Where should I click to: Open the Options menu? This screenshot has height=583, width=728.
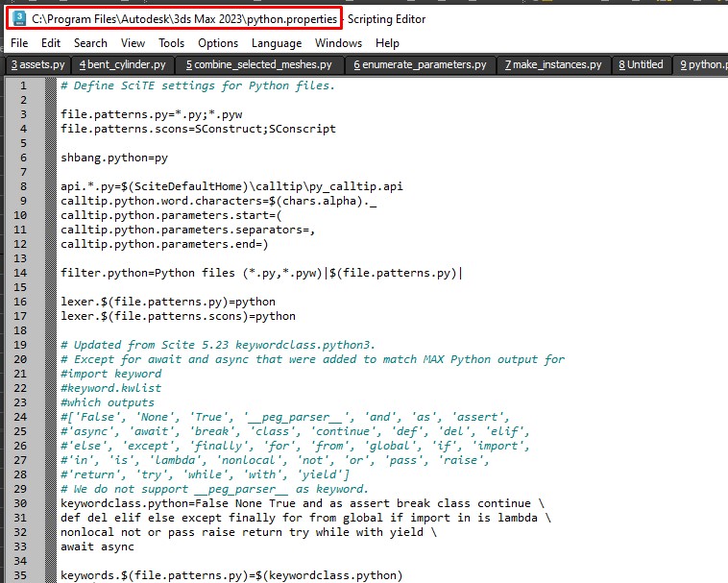click(218, 43)
